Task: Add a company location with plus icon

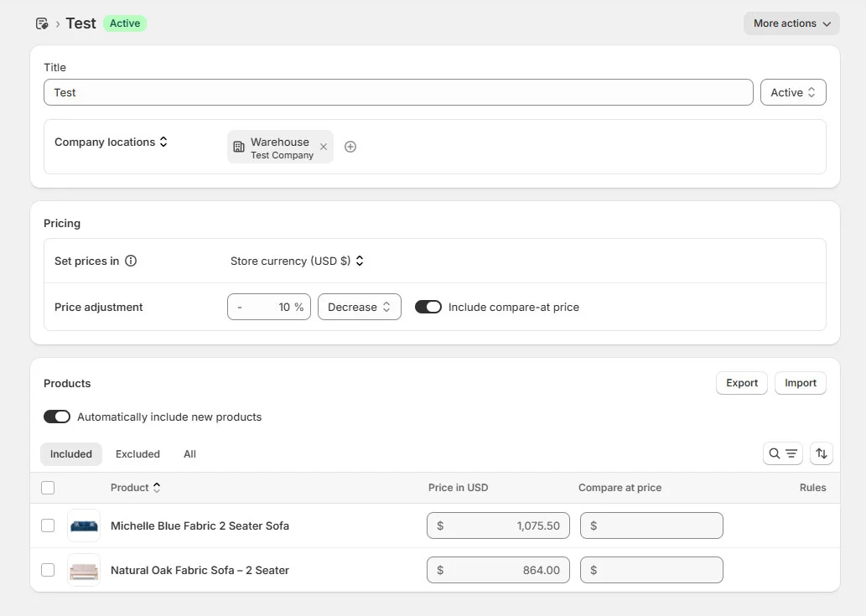Action: coord(350,147)
